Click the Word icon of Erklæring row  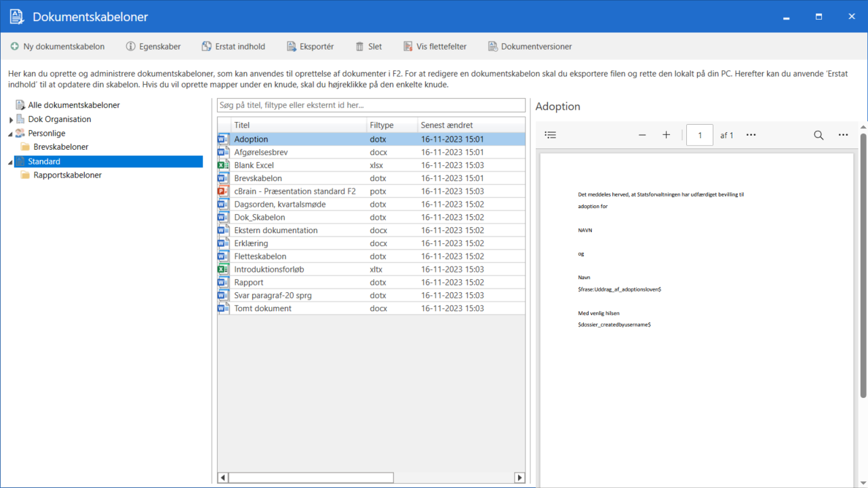[223, 243]
